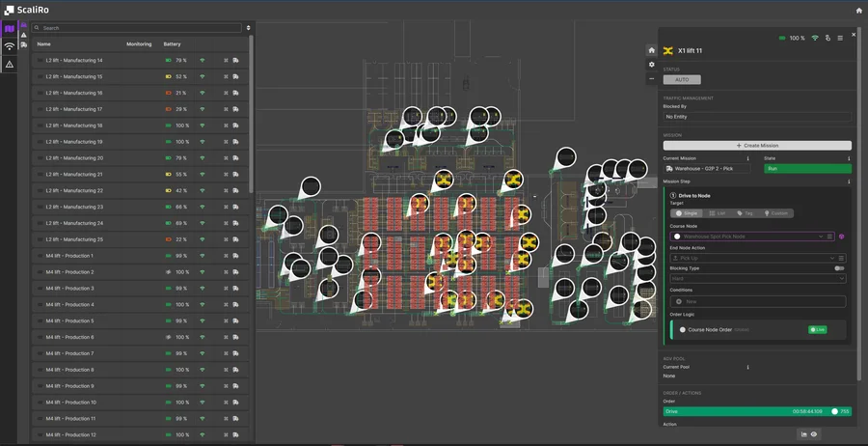This screenshot has height=446, width=868.
Task: Open map settings gear icon
Action: point(652,65)
